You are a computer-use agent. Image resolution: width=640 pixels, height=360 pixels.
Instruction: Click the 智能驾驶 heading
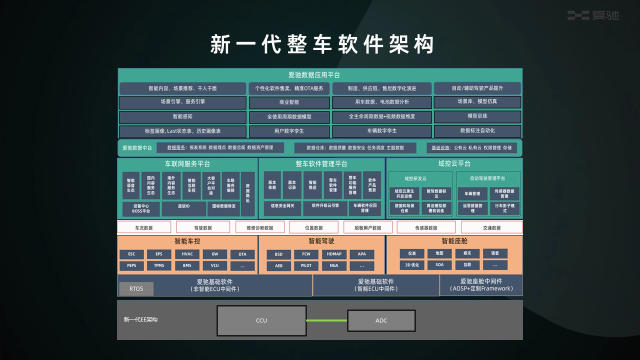pyautogui.click(x=322, y=241)
